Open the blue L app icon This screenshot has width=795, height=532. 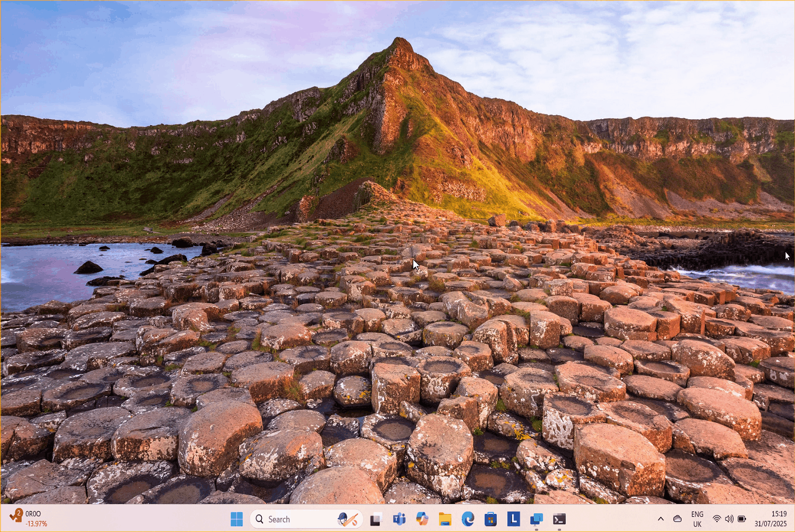point(513,519)
